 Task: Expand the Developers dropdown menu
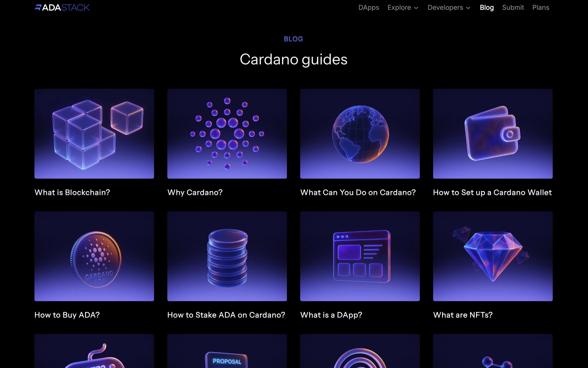(x=449, y=7)
